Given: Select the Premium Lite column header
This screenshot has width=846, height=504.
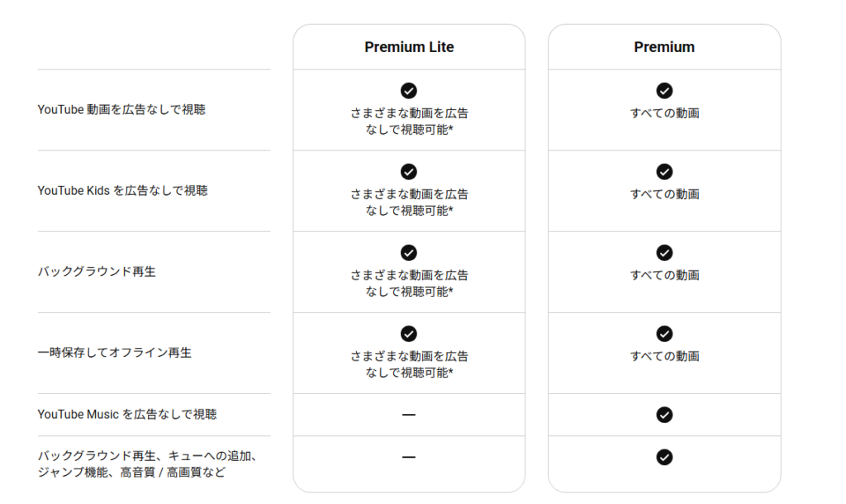Looking at the screenshot, I should point(409,47).
